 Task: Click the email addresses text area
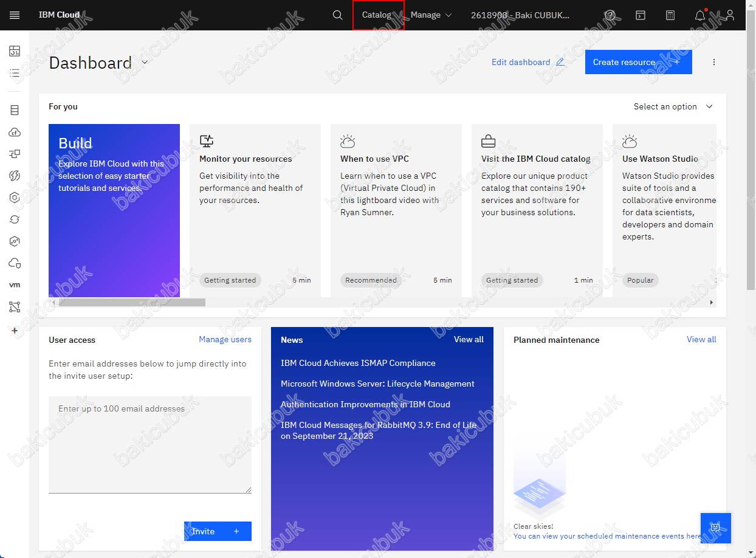[150, 444]
